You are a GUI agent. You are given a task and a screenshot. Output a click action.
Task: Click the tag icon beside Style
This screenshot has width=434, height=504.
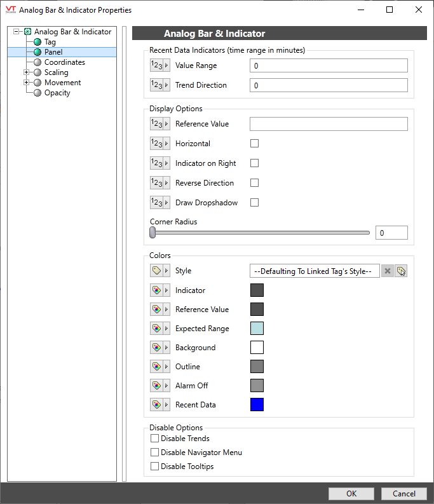click(x=156, y=271)
